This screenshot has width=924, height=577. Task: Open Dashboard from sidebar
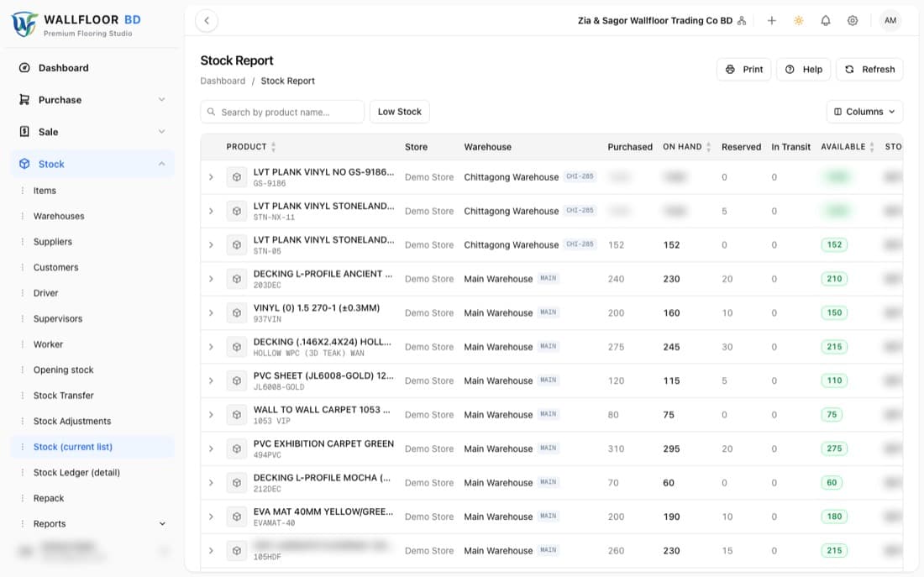[92, 68]
